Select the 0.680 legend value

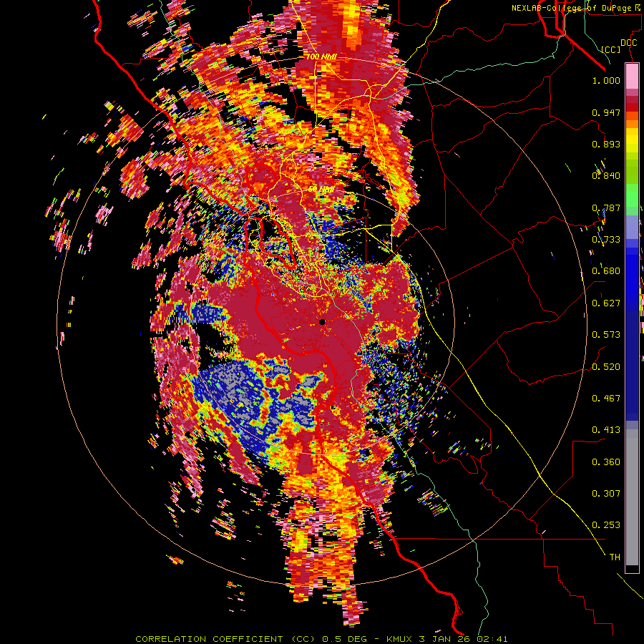coord(606,271)
